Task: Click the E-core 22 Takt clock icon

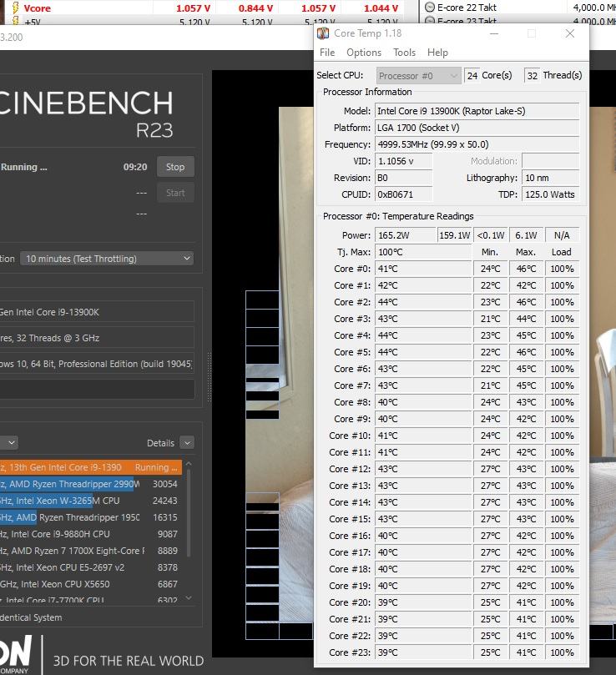Action: 430,8
